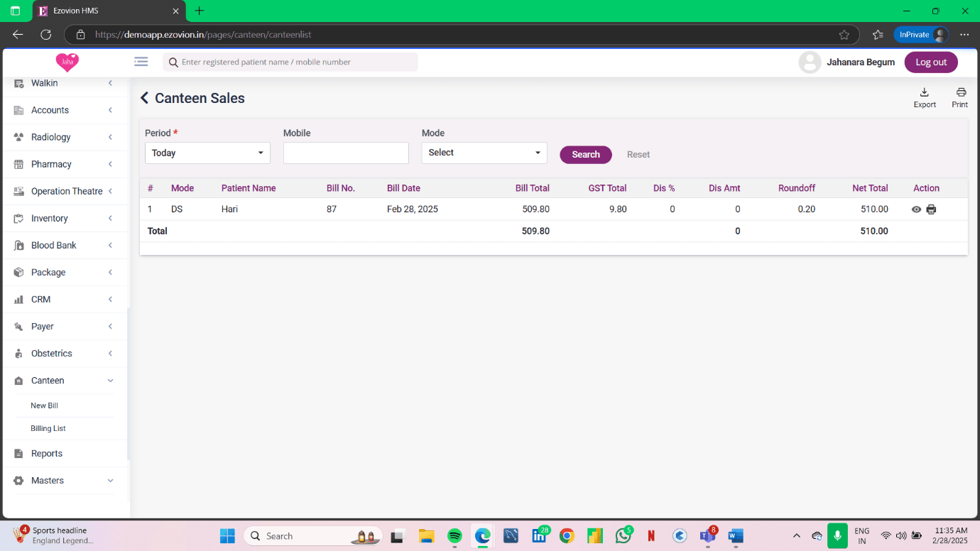Open Spotify from the taskbar
The image size is (980, 551).
[x=454, y=536]
